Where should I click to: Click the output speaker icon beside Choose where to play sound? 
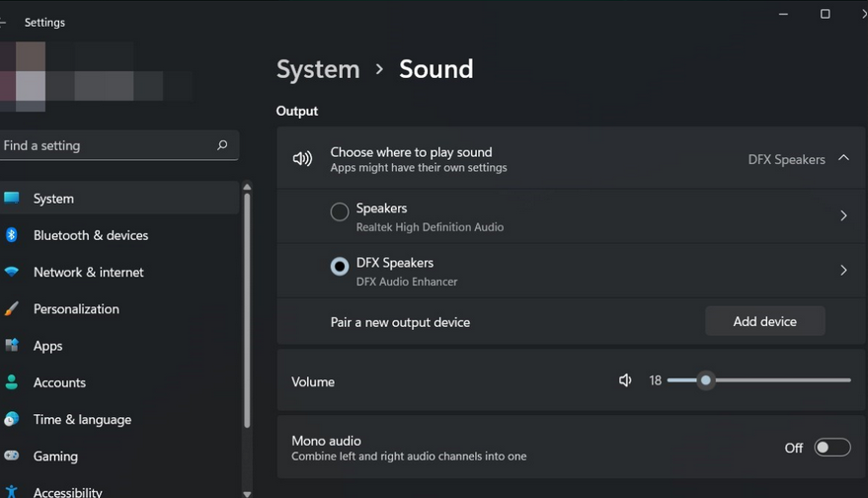tap(302, 159)
